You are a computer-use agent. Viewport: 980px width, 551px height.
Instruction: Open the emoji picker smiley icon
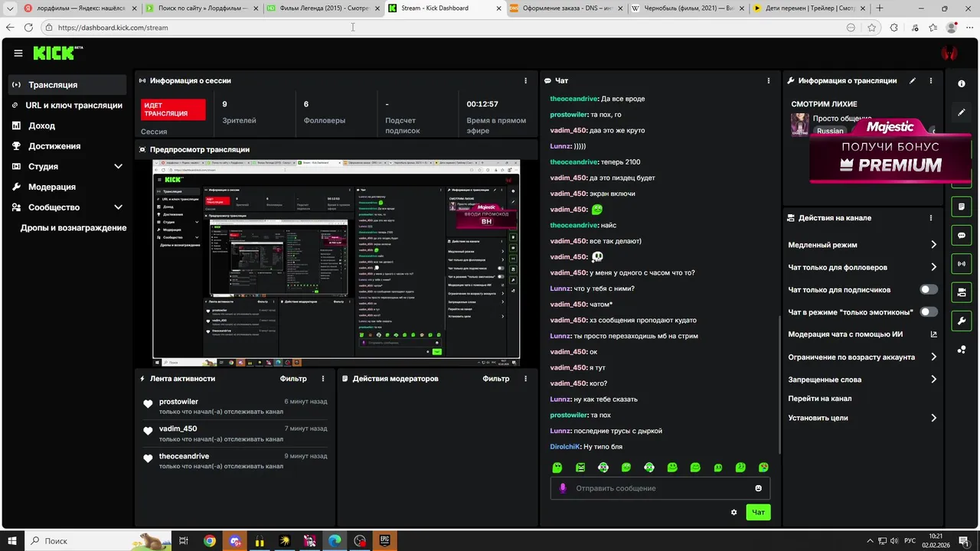coord(759,488)
